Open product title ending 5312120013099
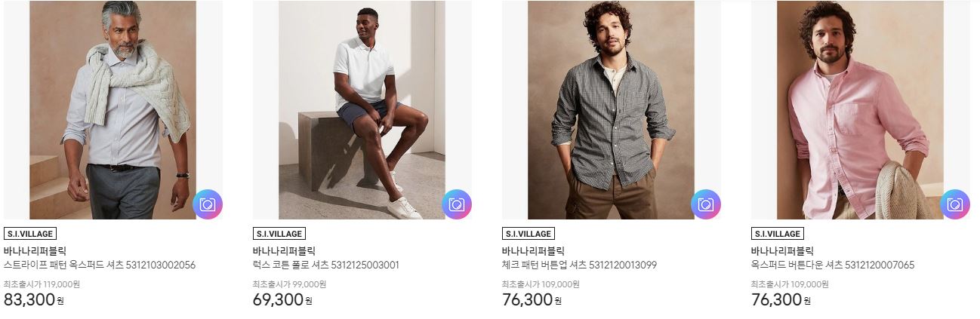Image resolution: width=980 pixels, height=319 pixels. (x=580, y=265)
